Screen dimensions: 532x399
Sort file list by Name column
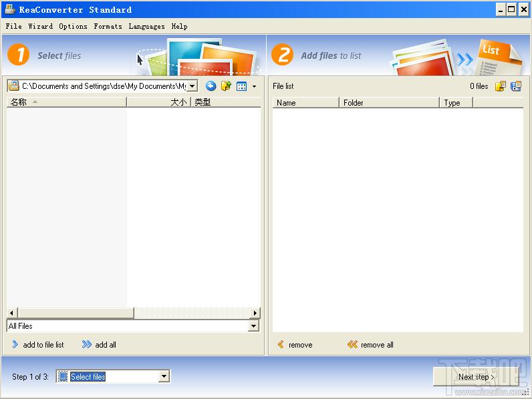tap(305, 102)
